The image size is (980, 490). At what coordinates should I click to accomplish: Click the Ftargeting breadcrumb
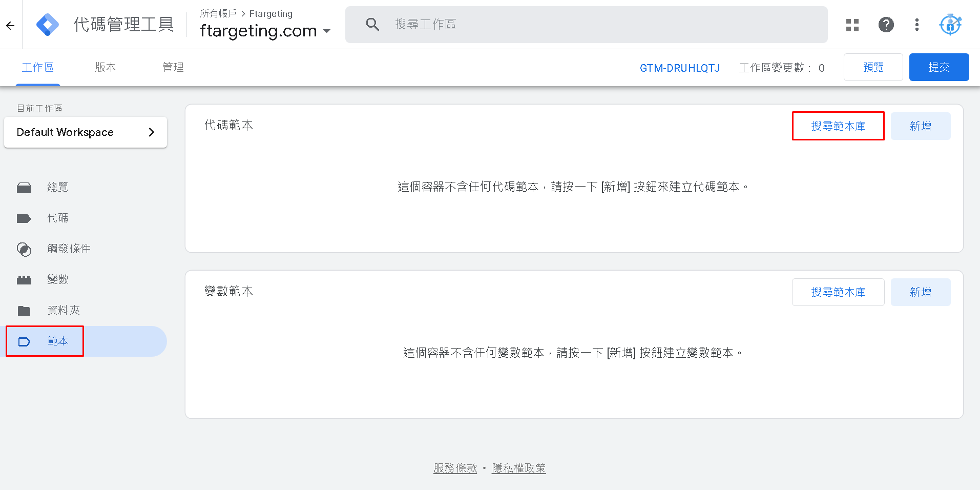point(271,14)
